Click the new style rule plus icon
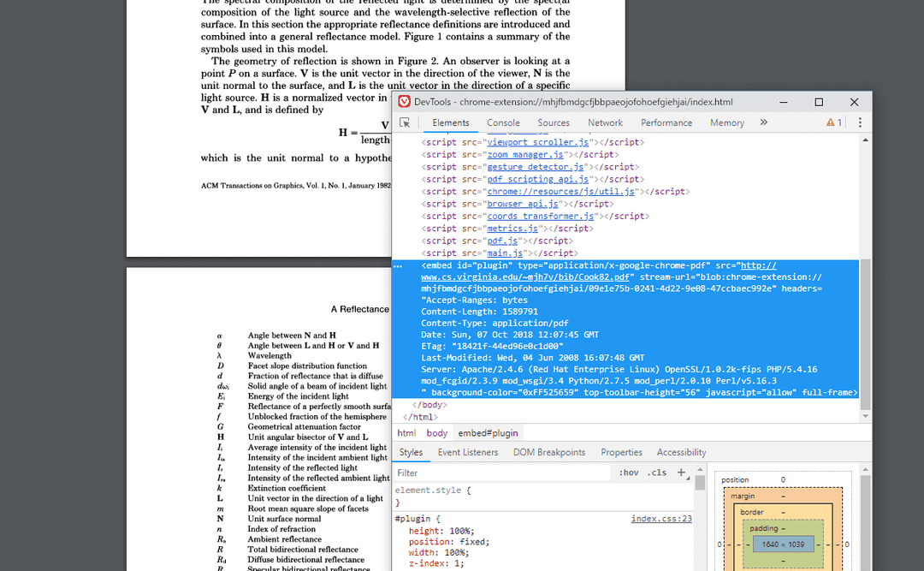 click(x=682, y=472)
